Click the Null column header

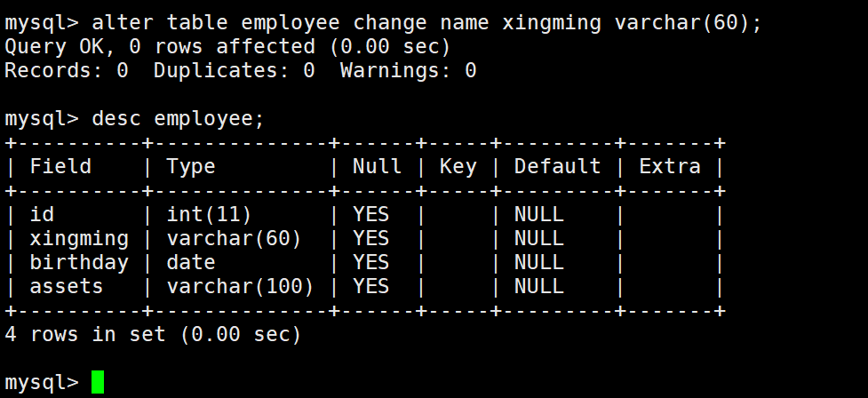pyautogui.click(x=377, y=166)
